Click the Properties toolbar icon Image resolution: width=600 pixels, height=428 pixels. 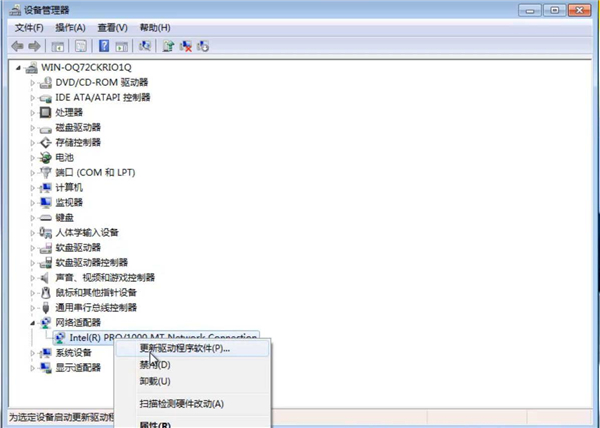click(79, 46)
